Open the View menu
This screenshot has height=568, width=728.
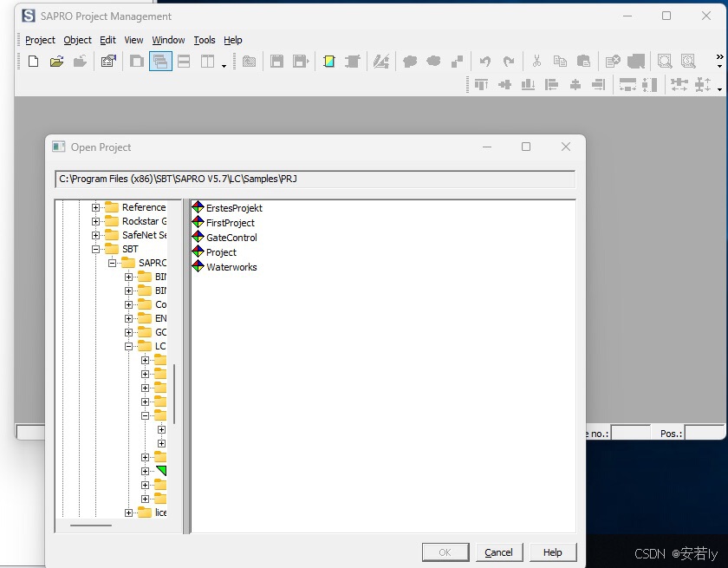pyautogui.click(x=133, y=40)
